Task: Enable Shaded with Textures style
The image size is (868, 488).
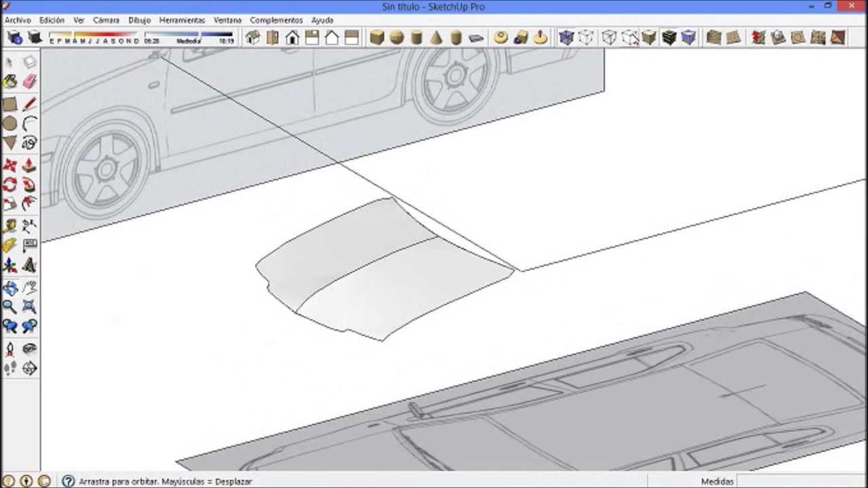Action: (669, 38)
